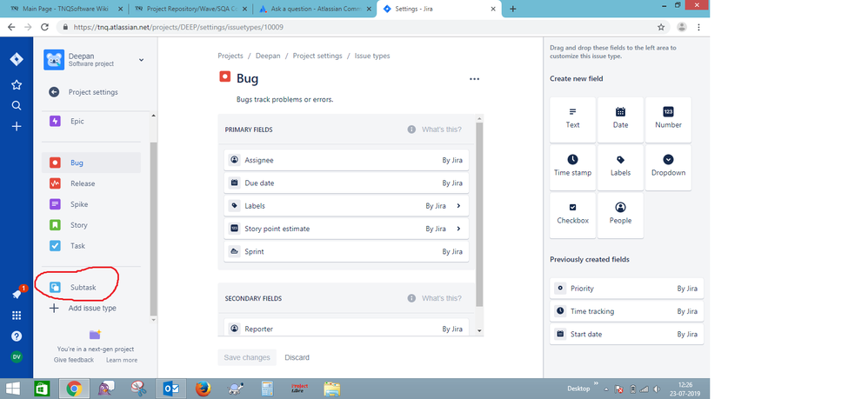Open starred items in Jira sidebar
This screenshot has width=868, height=399.
[17, 84]
